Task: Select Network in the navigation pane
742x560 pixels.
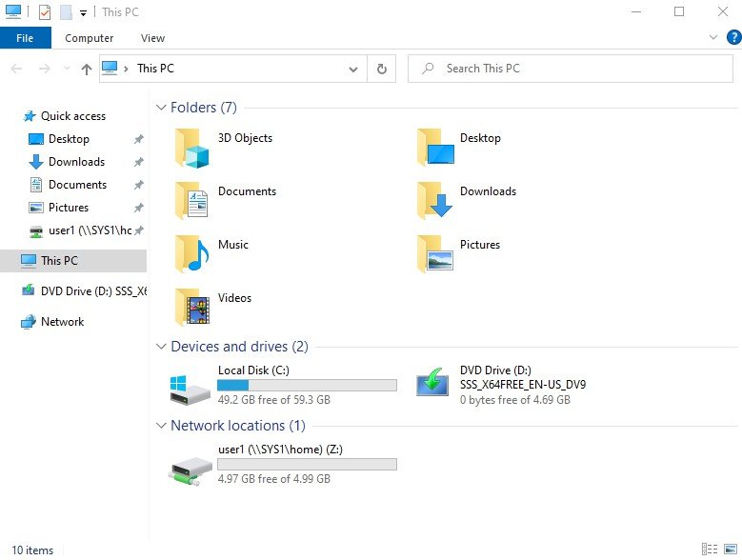Action: point(62,322)
